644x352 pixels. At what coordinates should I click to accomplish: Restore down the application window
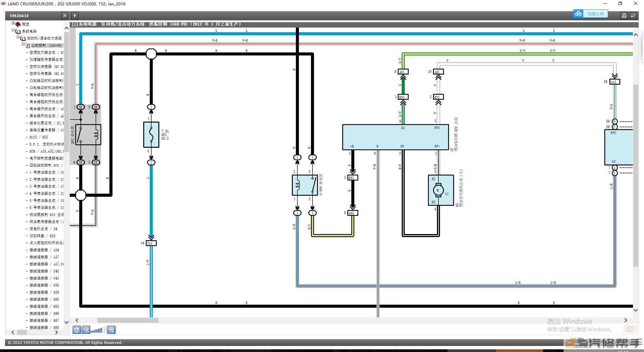(x=620, y=4)
